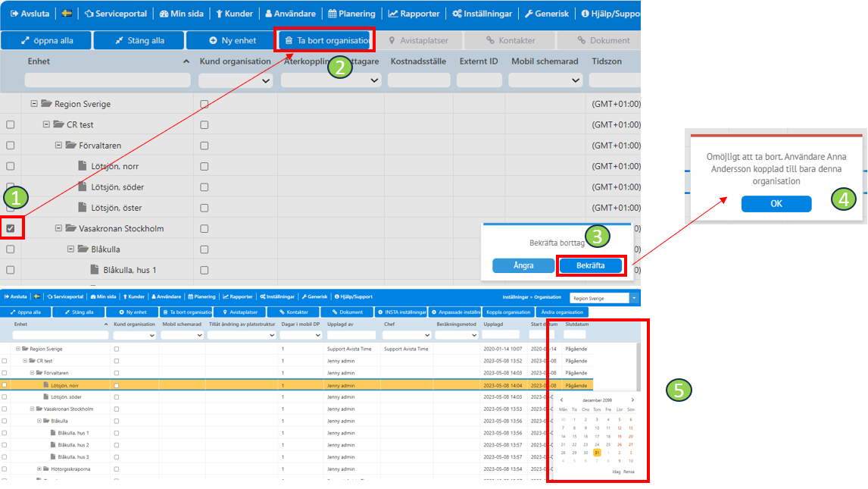Viewport: 868px width, 489px height.
Task: Tick the row checkbox for Blåkulla, upper table
Action: pos(11,249)
